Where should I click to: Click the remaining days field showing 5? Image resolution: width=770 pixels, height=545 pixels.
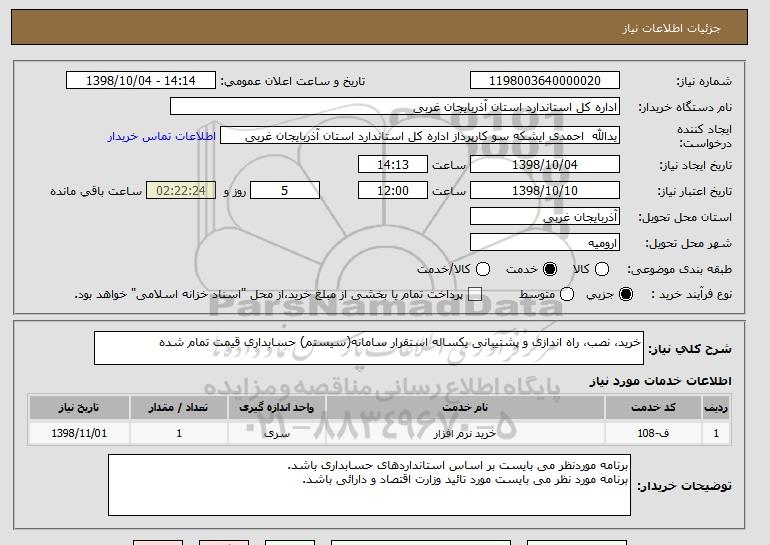click(x=285, y=191)
